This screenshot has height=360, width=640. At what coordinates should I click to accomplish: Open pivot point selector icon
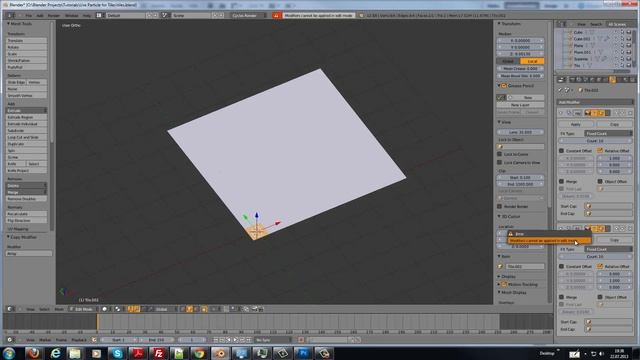coord(118,309)
